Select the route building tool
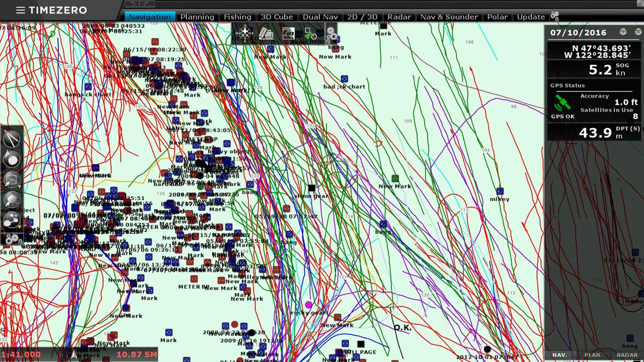Viewport: 644px width, 362px height. [x=11, y=220]
